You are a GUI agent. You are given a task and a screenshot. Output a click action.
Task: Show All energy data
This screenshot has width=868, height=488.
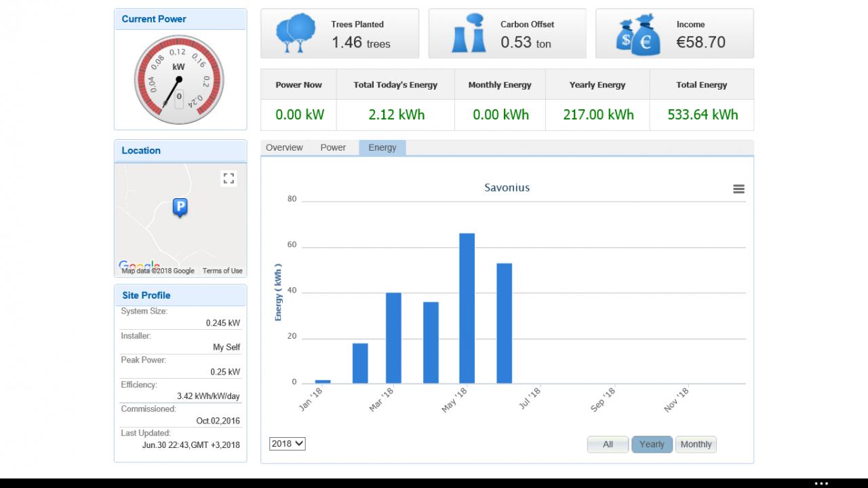click(608, 445)
